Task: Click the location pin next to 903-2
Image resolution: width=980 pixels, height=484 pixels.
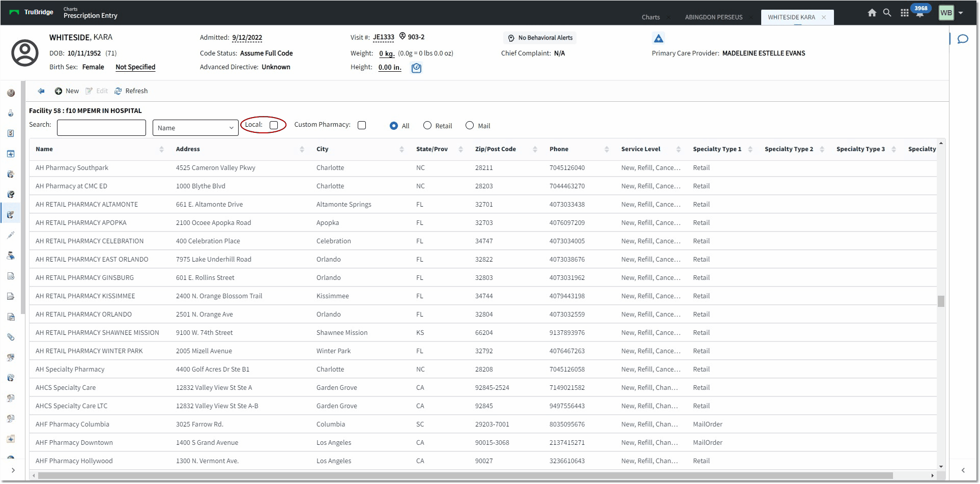Action: (402, 36)
